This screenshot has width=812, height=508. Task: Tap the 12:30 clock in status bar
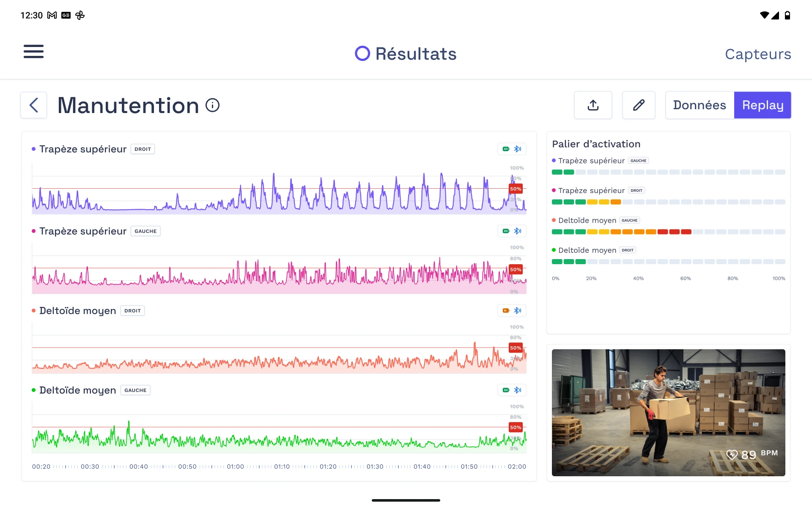pos(32,15)
